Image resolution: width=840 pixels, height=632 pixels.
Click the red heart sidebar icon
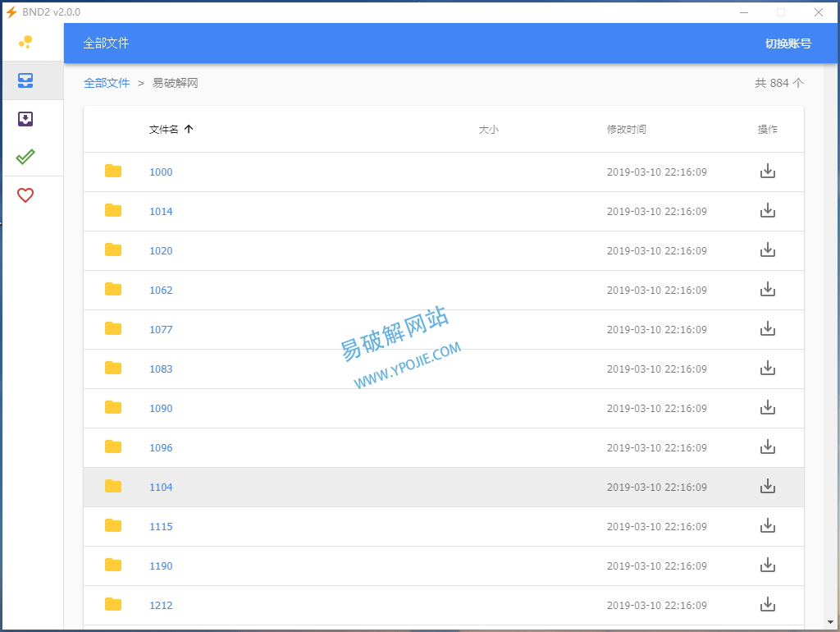[25, 195]
